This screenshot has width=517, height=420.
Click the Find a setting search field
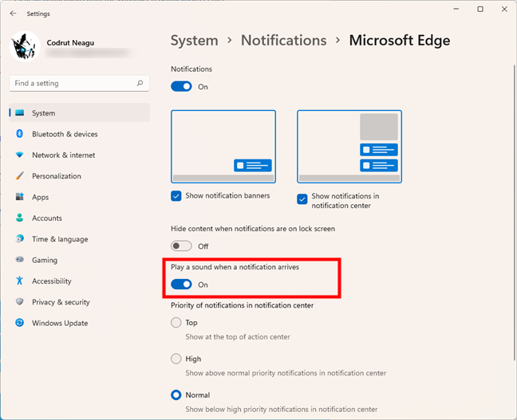pos(79,84)
